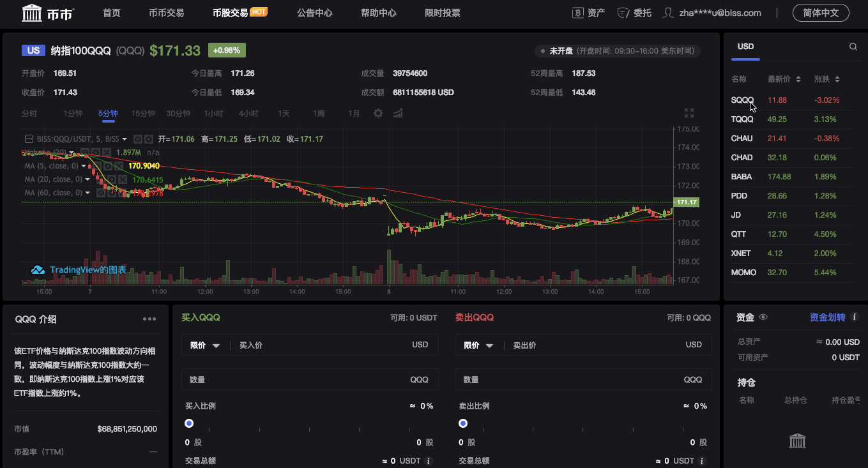Remove the MA (20, close, 0) indicator
868x468 pixels.
123,179
